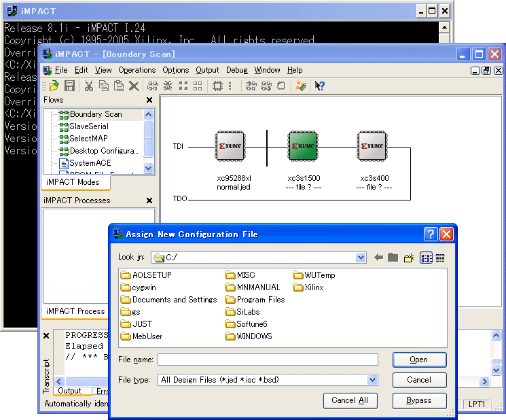
Task: Select the Xilinx folder in the file list
Action: [x=314, y=287]
